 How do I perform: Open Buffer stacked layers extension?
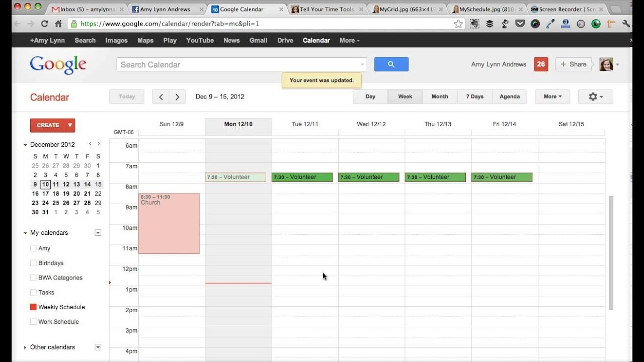point(490,24)
